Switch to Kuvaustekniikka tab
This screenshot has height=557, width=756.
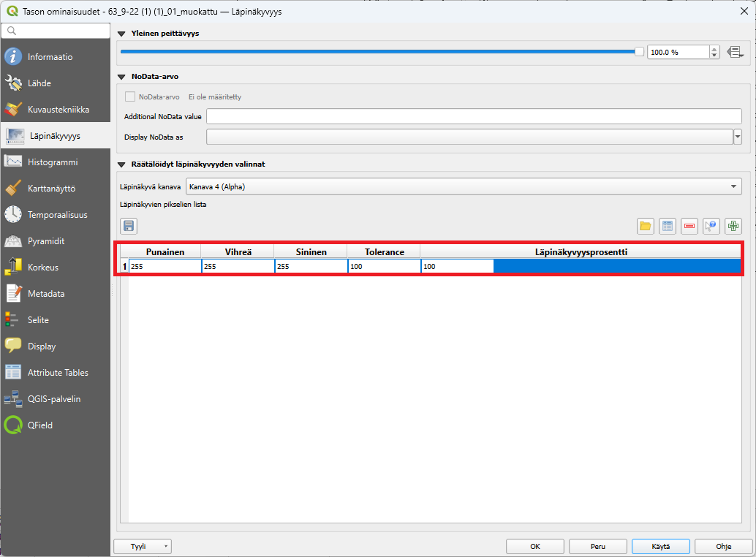(x=56, y=110)
